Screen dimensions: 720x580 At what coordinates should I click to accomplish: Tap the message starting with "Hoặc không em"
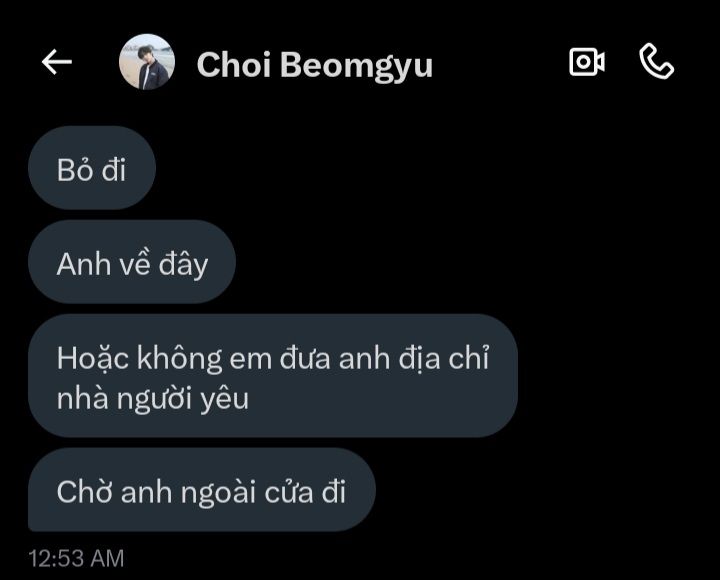click(273, 376)
